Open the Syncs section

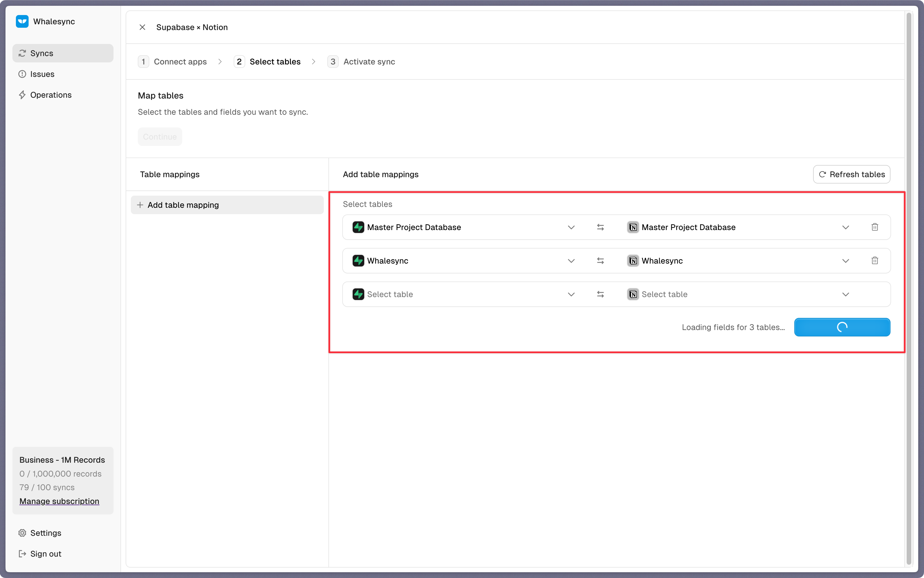[63, 53]
